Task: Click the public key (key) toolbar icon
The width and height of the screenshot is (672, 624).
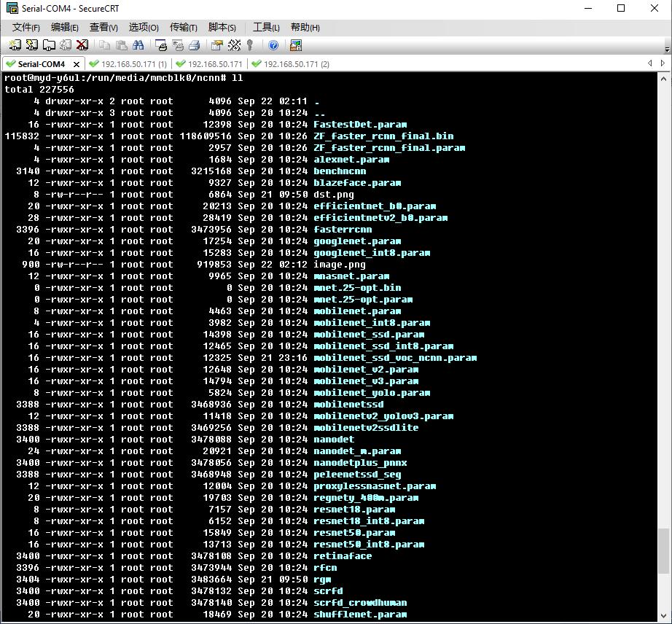Action: point(250,45)
